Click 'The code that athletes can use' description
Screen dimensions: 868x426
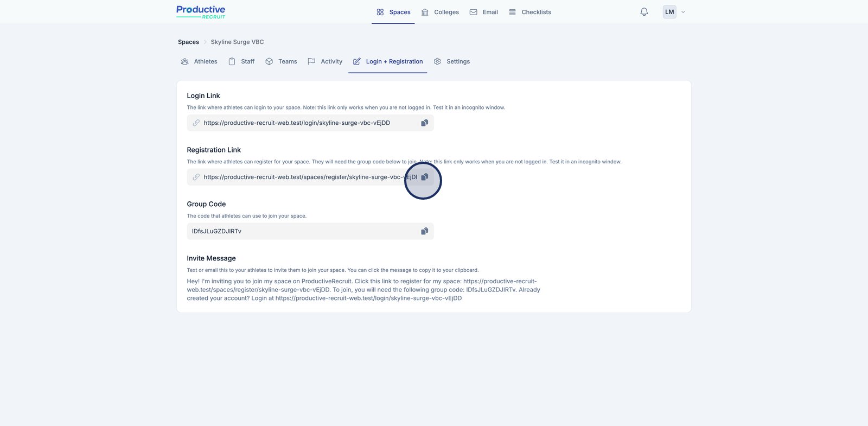pos(247,216)
